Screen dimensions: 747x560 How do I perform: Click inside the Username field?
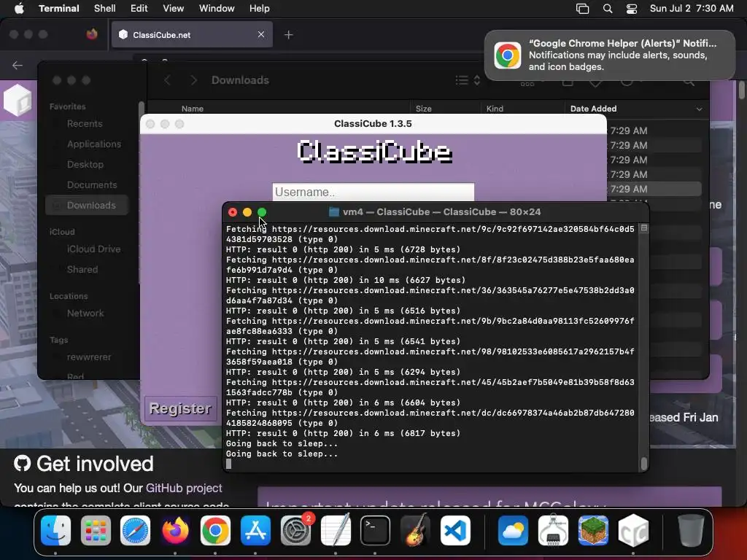tap(373, 192)
